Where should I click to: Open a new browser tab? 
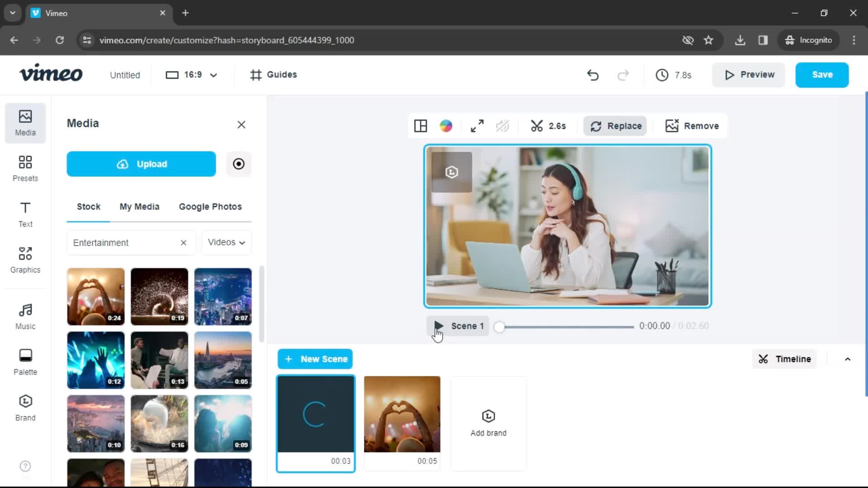tap(185, 13)
